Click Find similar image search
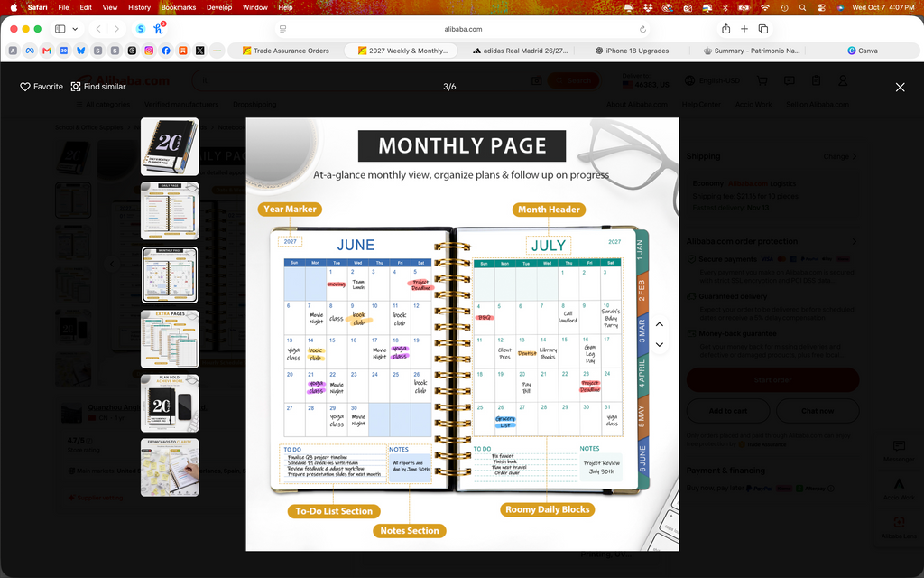924x578 pixels. [97, 87]
